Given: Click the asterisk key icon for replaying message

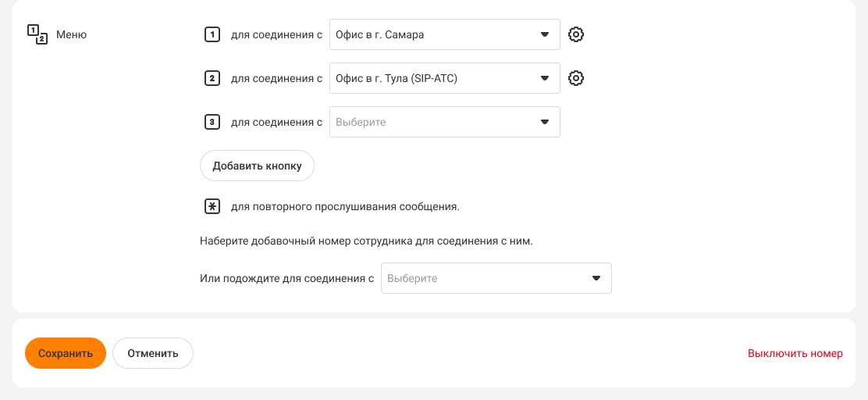Looking at the screenshot, I should [x=212, y=207].
